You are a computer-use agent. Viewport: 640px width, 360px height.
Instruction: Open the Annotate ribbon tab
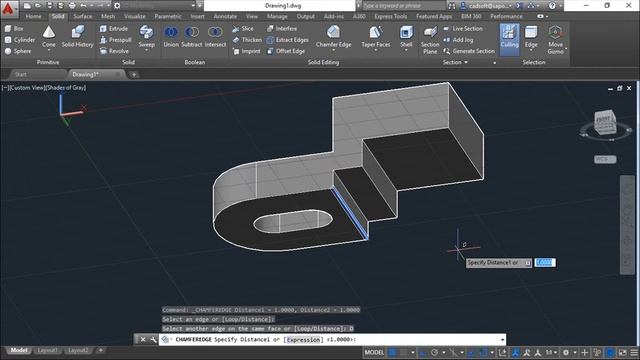pyautogui.click(x=225, y=16)
